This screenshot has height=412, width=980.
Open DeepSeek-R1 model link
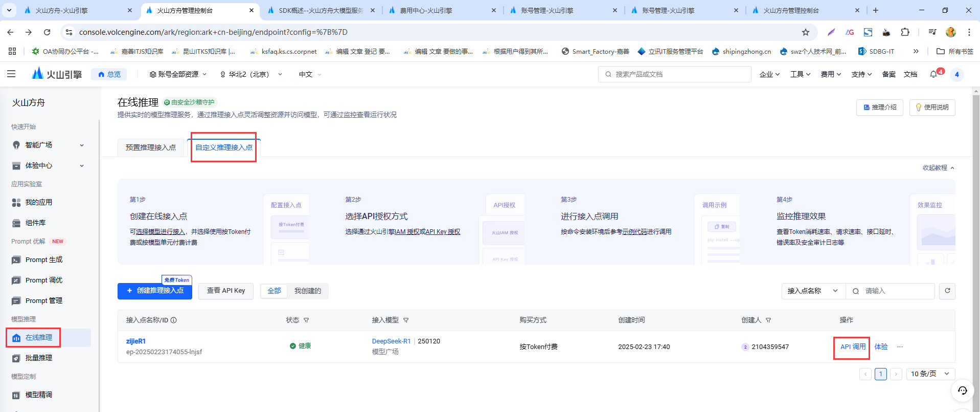pos(391,341)
